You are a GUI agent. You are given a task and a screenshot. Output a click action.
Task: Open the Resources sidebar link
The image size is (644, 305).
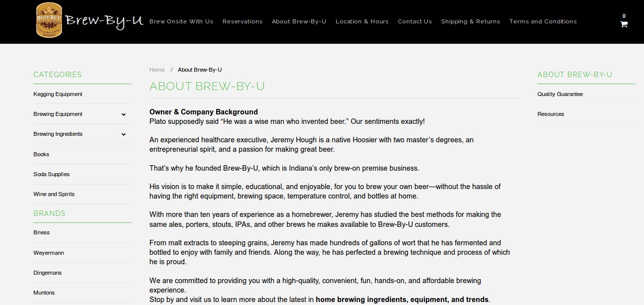[x=551, y=114]
